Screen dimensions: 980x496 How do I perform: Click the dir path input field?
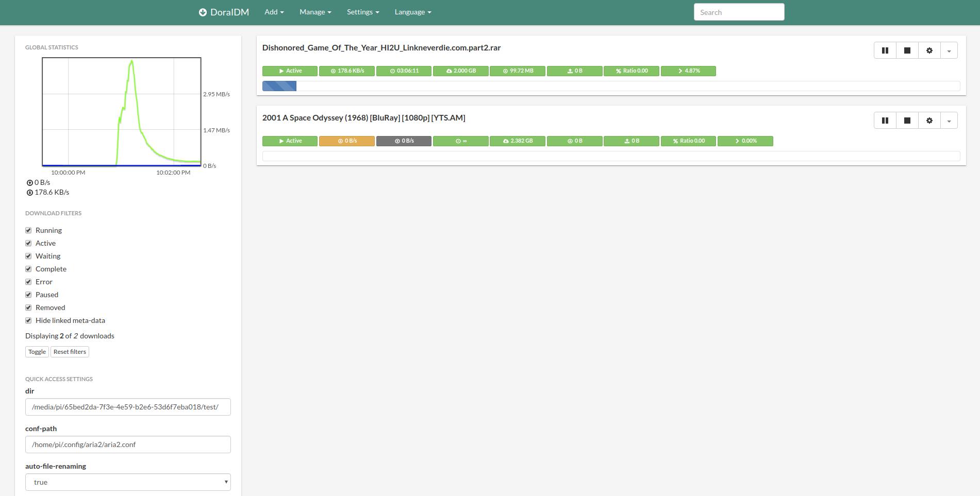point(128,407)
